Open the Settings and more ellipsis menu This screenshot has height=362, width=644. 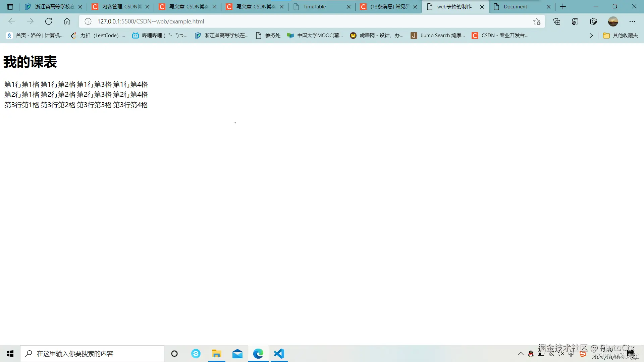tap(632, 21)
